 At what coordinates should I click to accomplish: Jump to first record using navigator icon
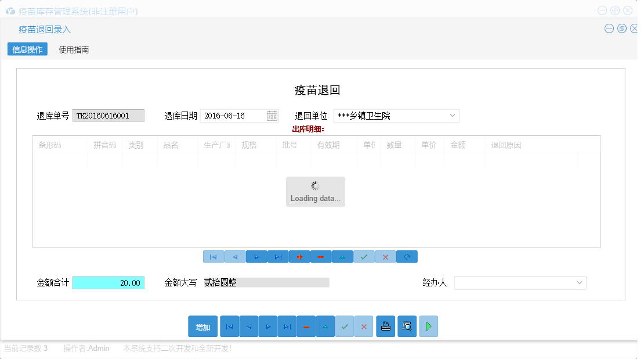pyautogui.click(x=214, y=256)
